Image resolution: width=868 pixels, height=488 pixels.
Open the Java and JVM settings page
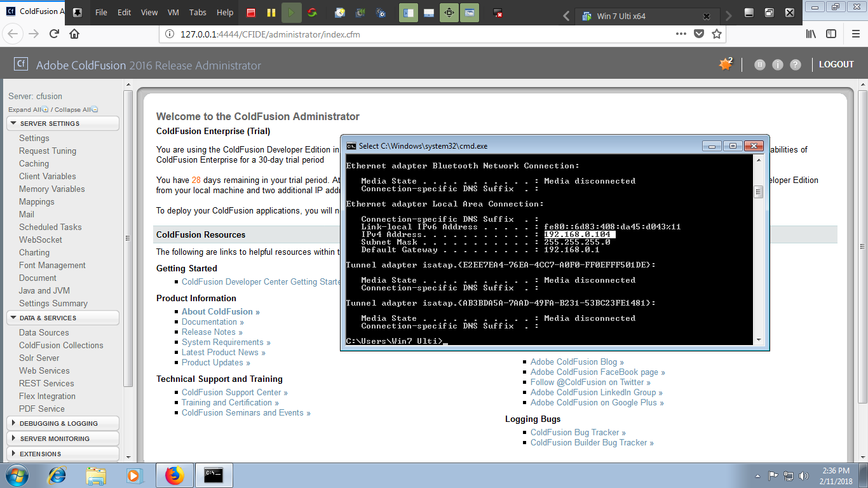coord(44,290)
